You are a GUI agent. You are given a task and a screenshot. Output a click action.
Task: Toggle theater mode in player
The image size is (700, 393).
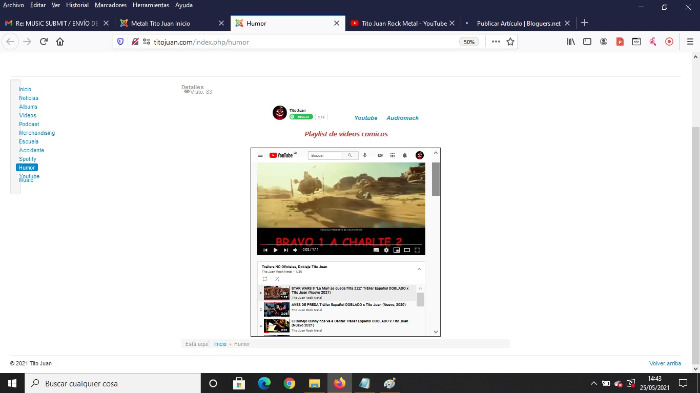point(407,250)
